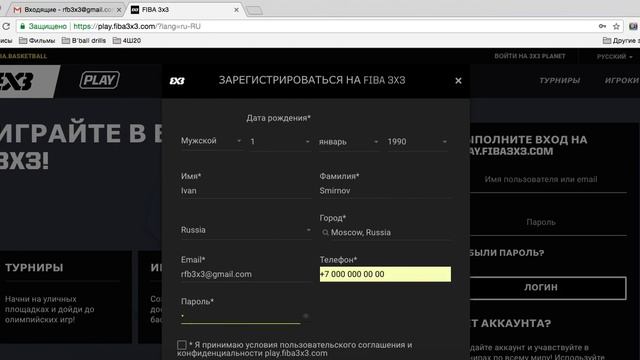Open the ТУРНИРЫ card at bottom left
This screenshot has width=640, height=360.
pyautogui.click(x=66, y=297)
